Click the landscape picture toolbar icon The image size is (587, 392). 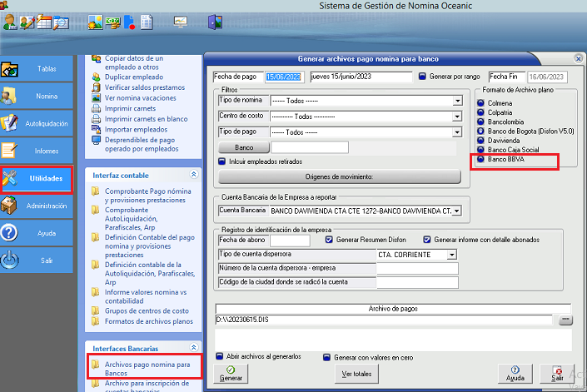point(94,22)
